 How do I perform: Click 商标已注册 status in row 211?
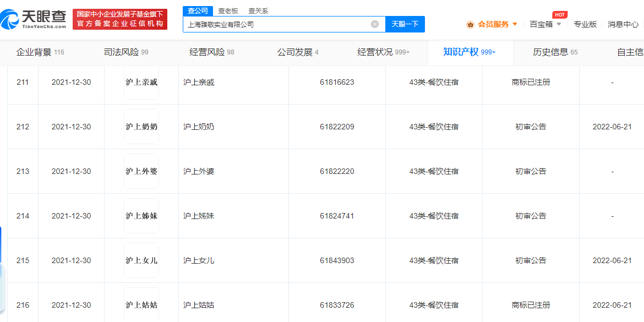(531, 82)
